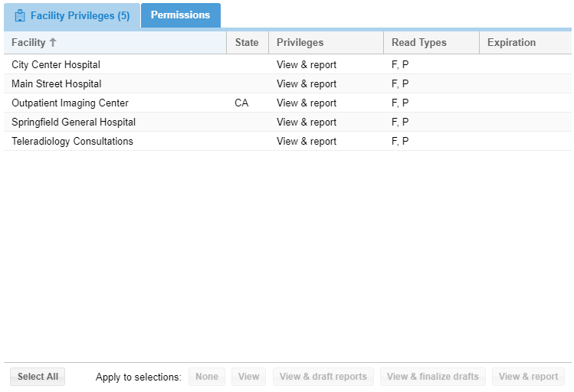Apply None privilege to selections
Viewport: 574px width, 392px height.
[207, 377]
